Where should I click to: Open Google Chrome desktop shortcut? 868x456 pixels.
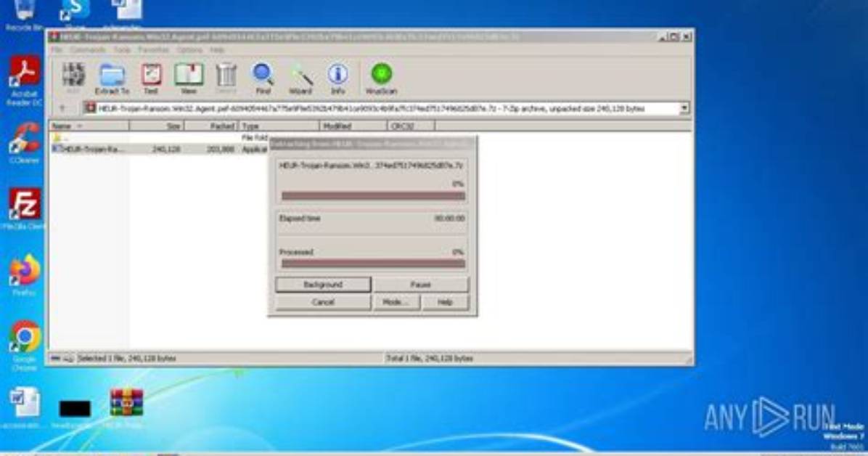coord(24,345)
